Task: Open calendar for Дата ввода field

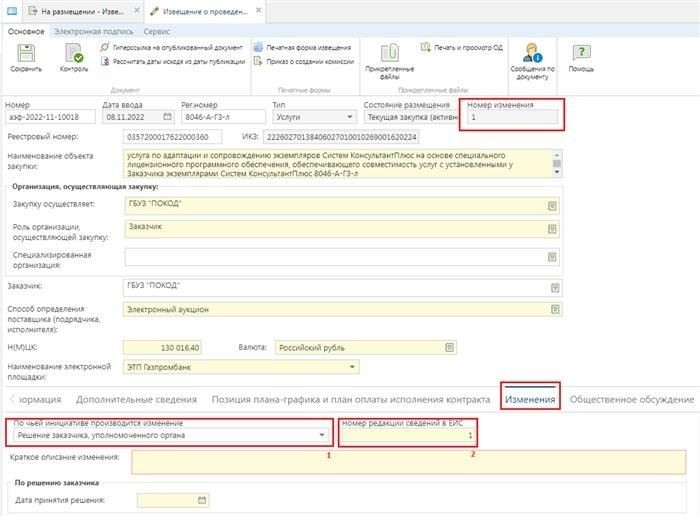Action: tap(167, 117)
